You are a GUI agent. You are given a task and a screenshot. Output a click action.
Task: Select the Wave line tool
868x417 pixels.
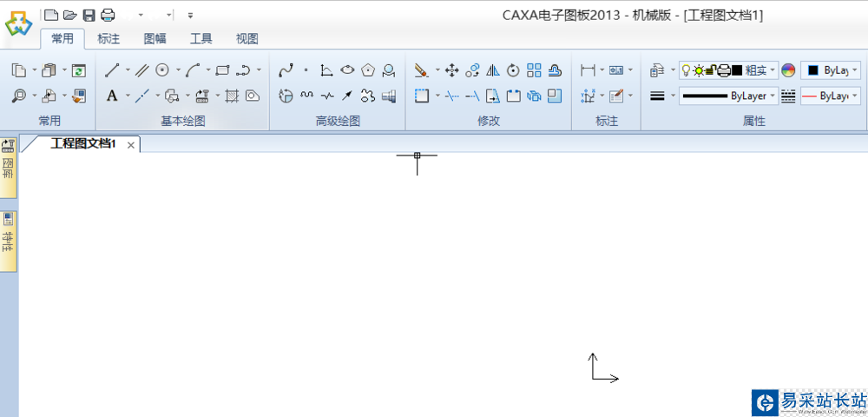click(x=306, y=96)
